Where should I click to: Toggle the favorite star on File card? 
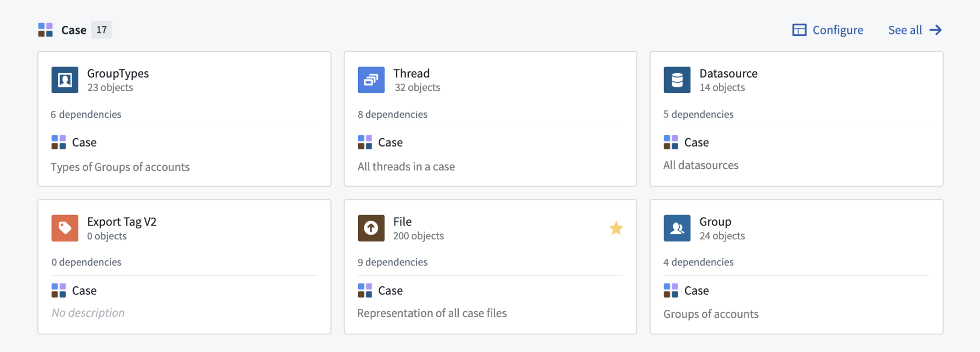(x=616, y=228)
